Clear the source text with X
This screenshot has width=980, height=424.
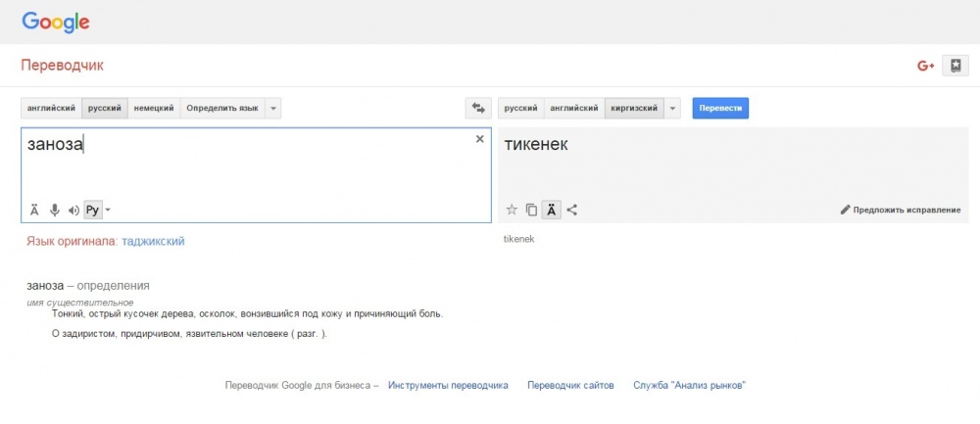tap(480, 139)
